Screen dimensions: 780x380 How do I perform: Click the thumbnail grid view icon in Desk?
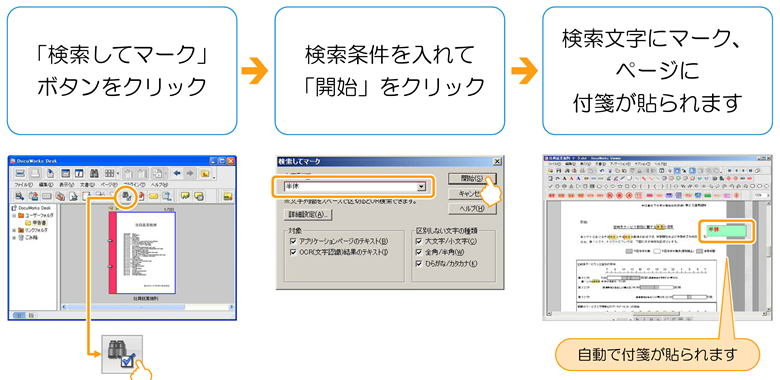tap(109, 173)
